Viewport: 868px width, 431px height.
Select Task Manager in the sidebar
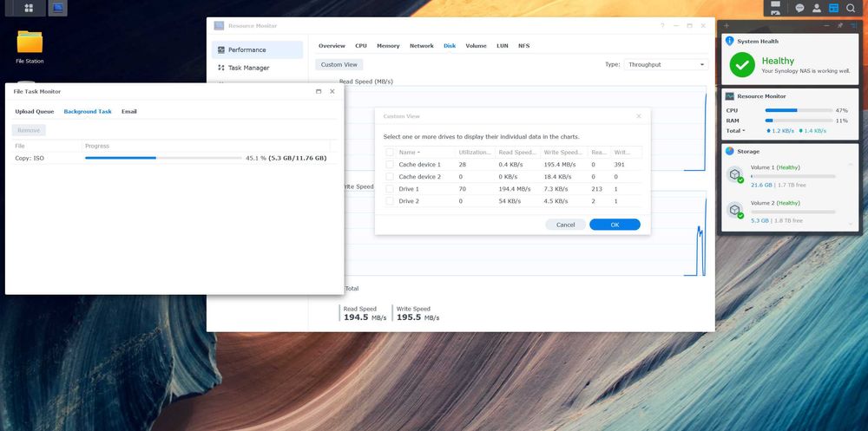click(257, 68)
